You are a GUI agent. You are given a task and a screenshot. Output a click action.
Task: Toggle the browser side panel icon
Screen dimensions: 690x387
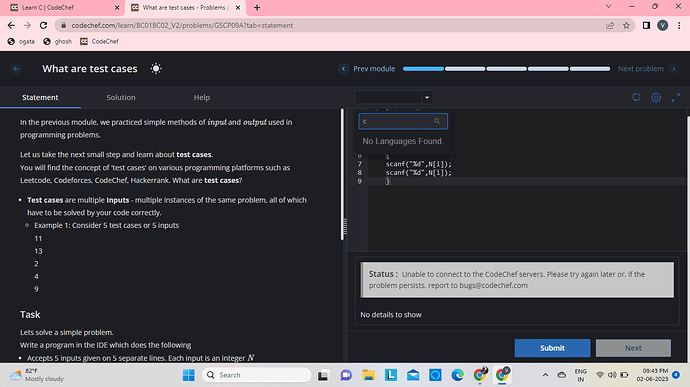coord(646,26)
